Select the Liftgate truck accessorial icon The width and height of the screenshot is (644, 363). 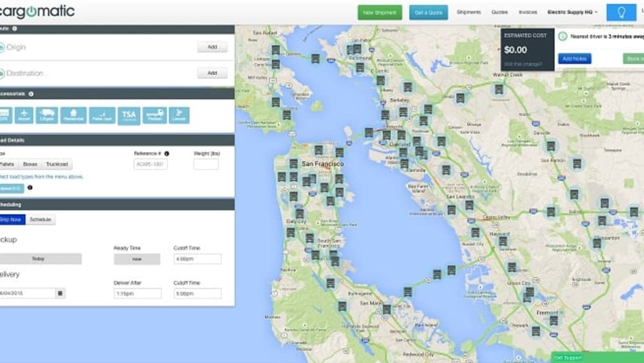(x=47, y=115)
